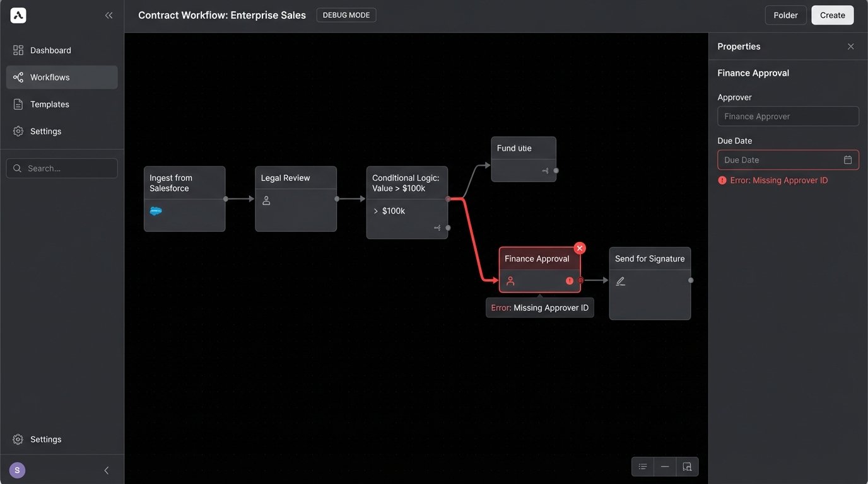Expand the bottom-left chevron next to the avatar
Screen dimensions: 868x484
click(x=106, y=470)
